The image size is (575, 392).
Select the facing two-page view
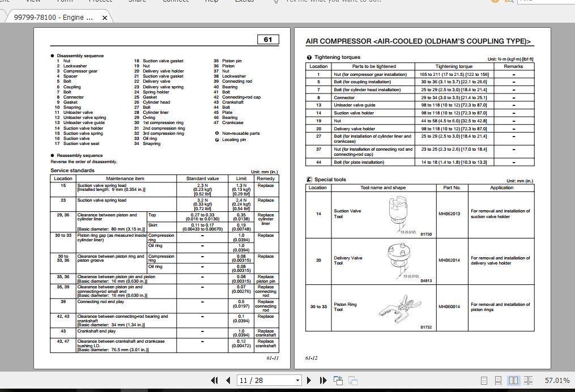pos(513,380)
